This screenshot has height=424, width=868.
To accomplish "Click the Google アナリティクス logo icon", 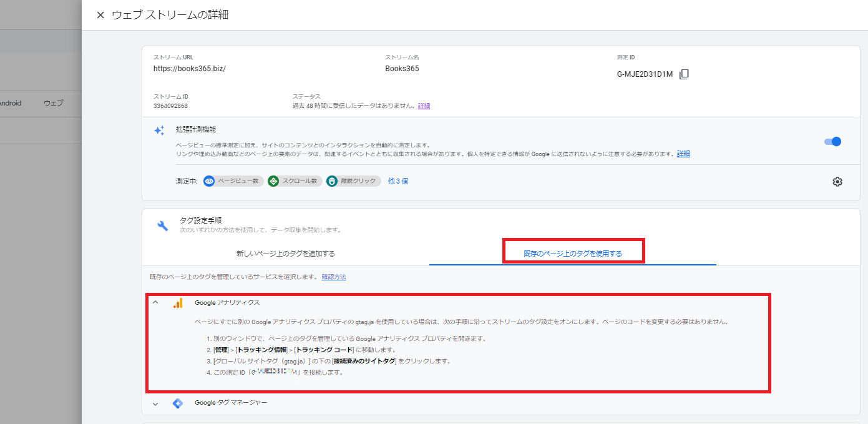I will tap(178, 303).
